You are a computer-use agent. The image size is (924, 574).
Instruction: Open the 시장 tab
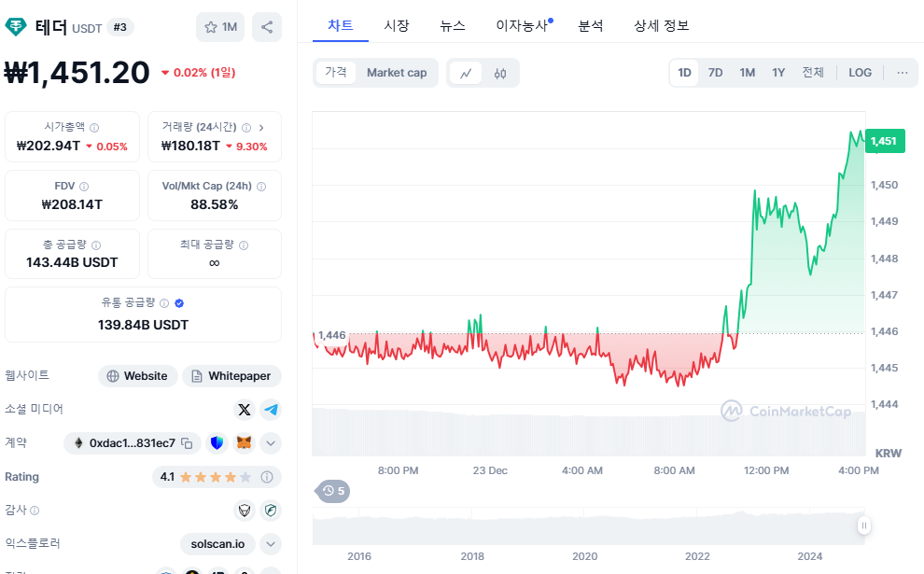point(396,26)
